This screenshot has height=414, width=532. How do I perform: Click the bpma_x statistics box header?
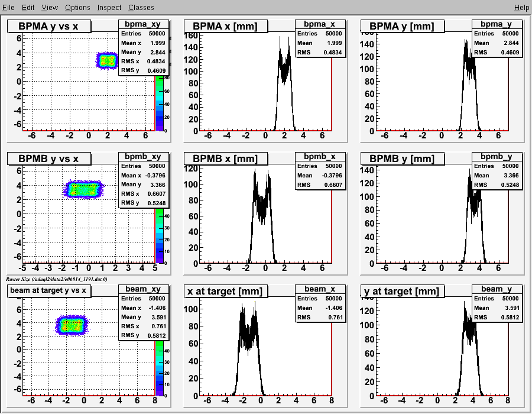pyautogui.click(x=320, y=24)
